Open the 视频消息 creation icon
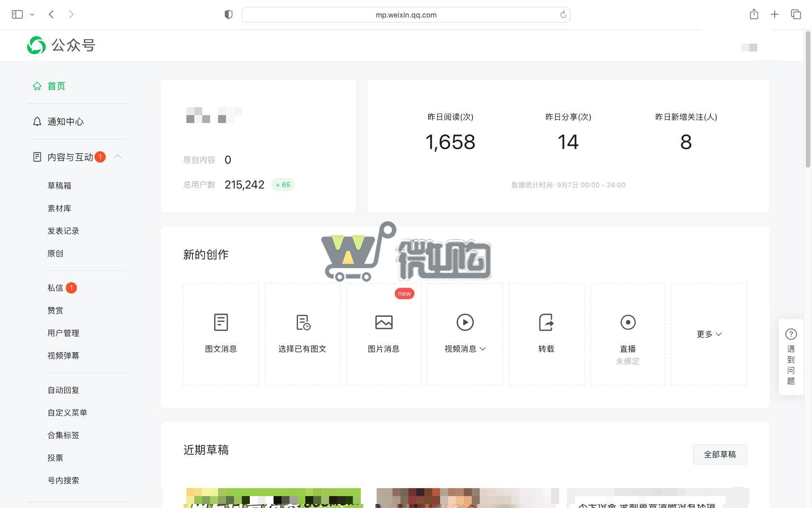The width and height of the screenshot is (812, 508). pyautogui.click(x=465, y=322)
